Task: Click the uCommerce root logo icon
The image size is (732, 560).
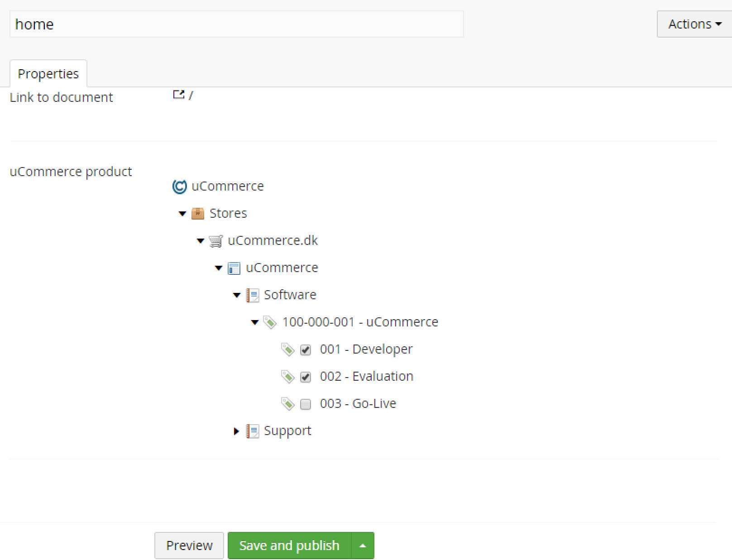Action: (179, 187)
